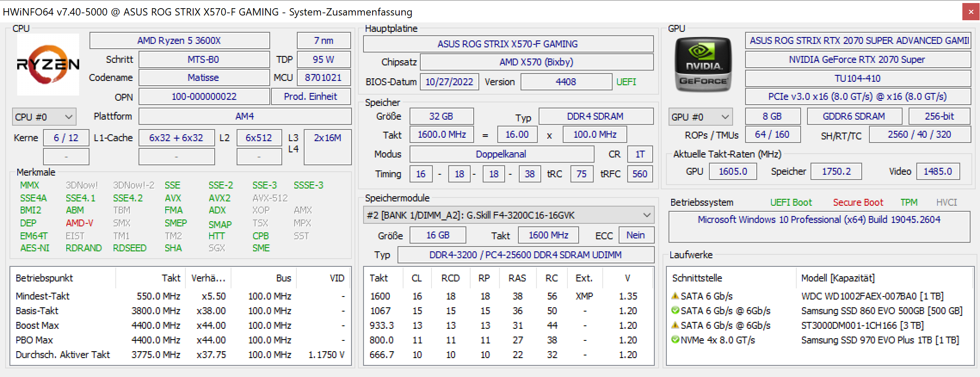Viewport: 980px width, 377px height.
Task: Click the module size 16 GB field
Action: 438,235
